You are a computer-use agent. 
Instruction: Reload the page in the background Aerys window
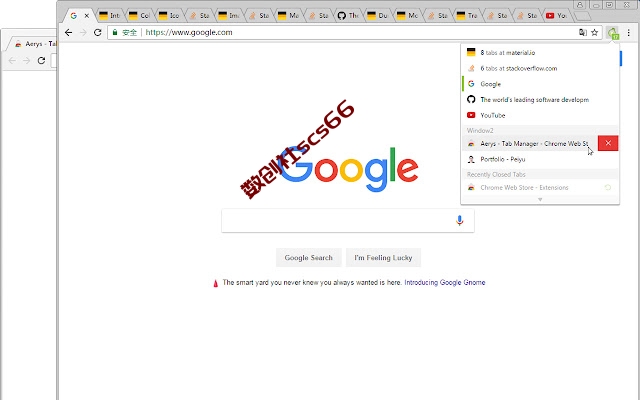coord(41,60)
